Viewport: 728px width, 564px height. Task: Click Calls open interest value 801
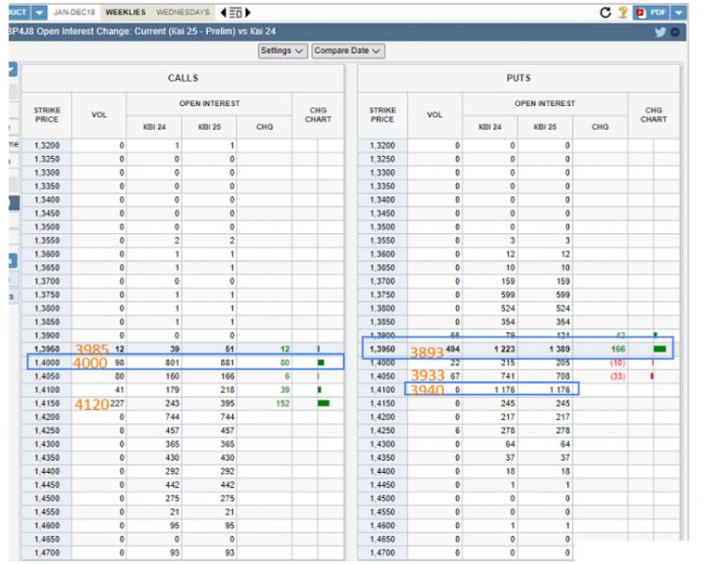tap(172, 363)
